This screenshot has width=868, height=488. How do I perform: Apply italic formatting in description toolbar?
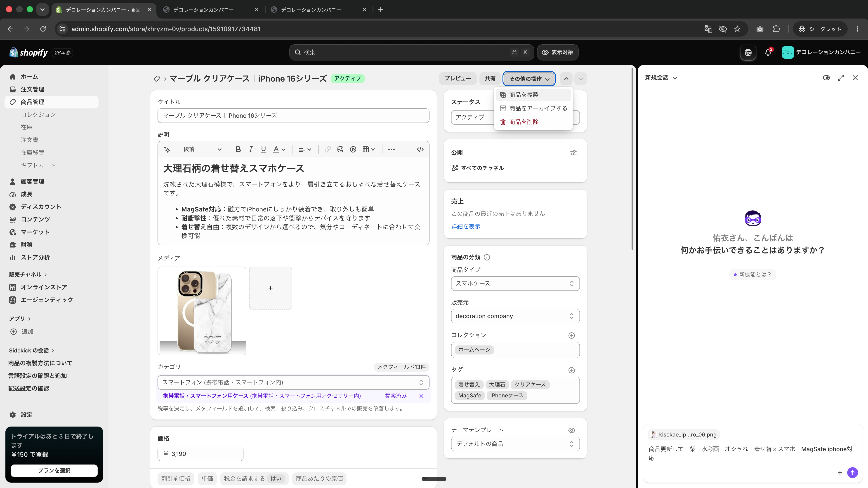(251, 149)
